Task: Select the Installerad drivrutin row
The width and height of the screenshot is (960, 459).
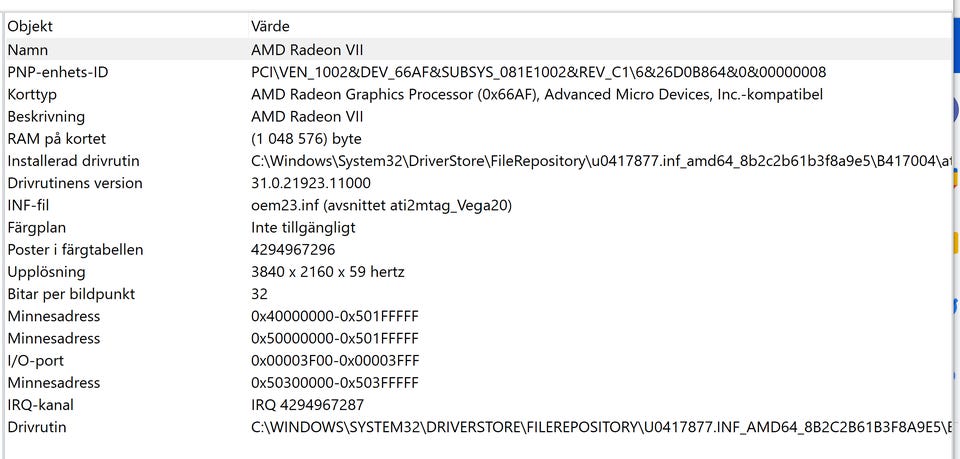Action: pyautogui.click(x=73, y=161)
